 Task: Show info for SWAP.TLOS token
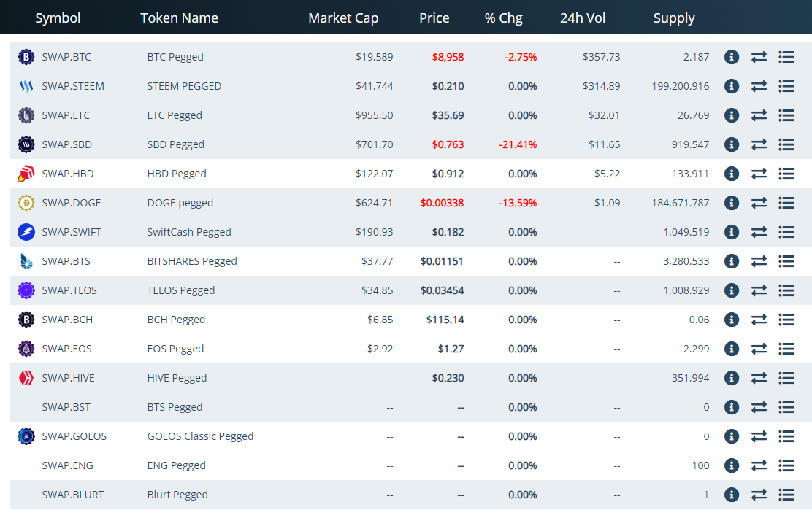[731, 290]
